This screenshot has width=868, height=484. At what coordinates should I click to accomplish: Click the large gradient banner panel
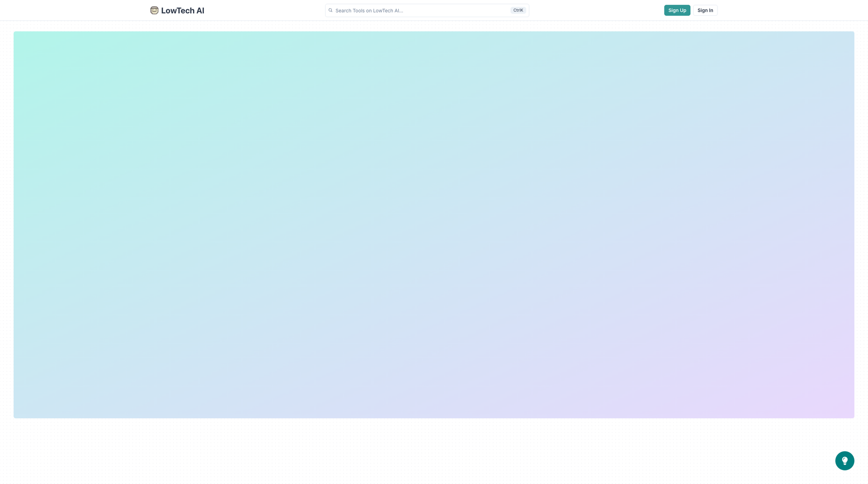pyautogui.click(x=434, y=225)
